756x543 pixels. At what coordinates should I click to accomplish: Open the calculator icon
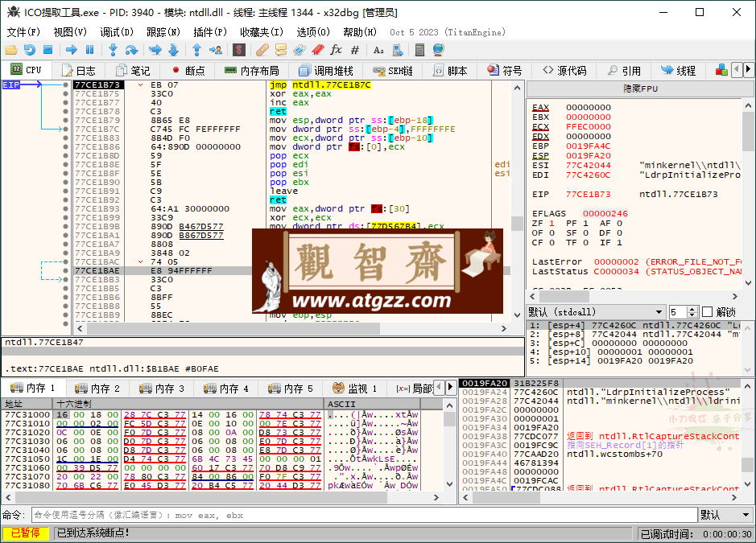click(x=419, y=50)
